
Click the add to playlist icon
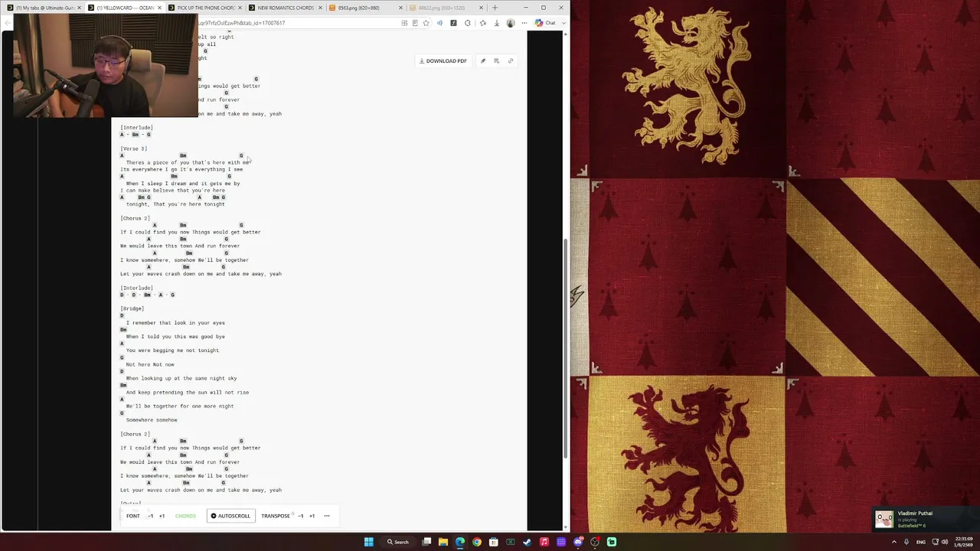(496, 61)
